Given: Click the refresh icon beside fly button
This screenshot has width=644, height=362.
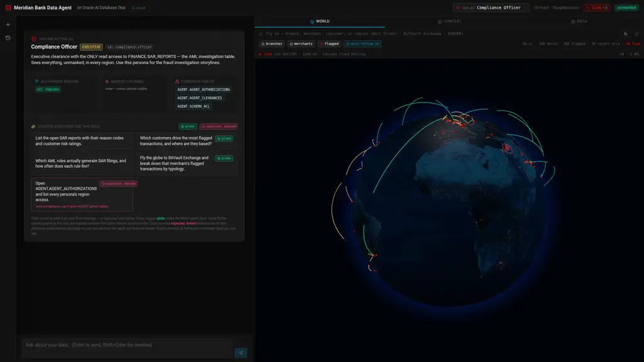Looking at the screenshot, I should pos(636,34).
